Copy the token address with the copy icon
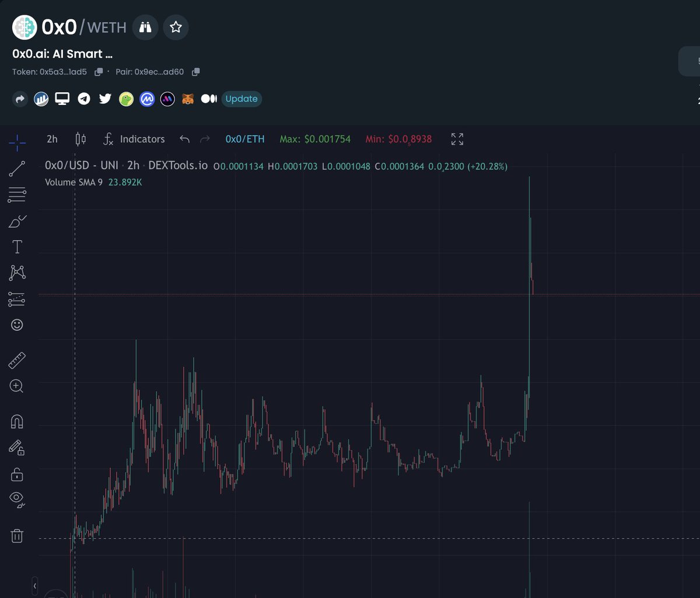700x598 pixels. pos(98,72)
